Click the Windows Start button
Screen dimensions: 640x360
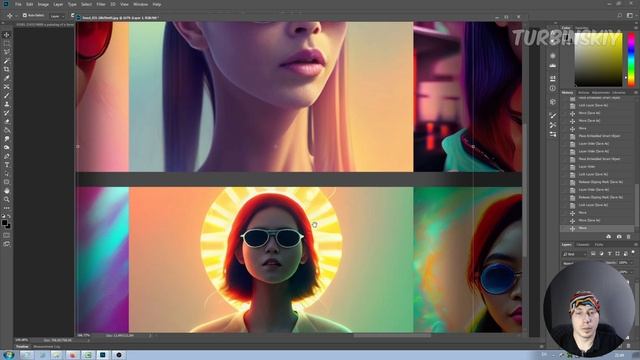tap(8, 355)
